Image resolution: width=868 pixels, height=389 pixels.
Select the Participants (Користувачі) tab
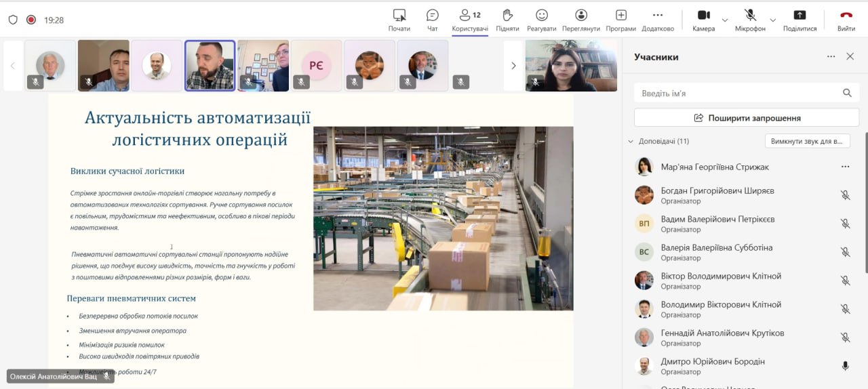tap(470, 20)
